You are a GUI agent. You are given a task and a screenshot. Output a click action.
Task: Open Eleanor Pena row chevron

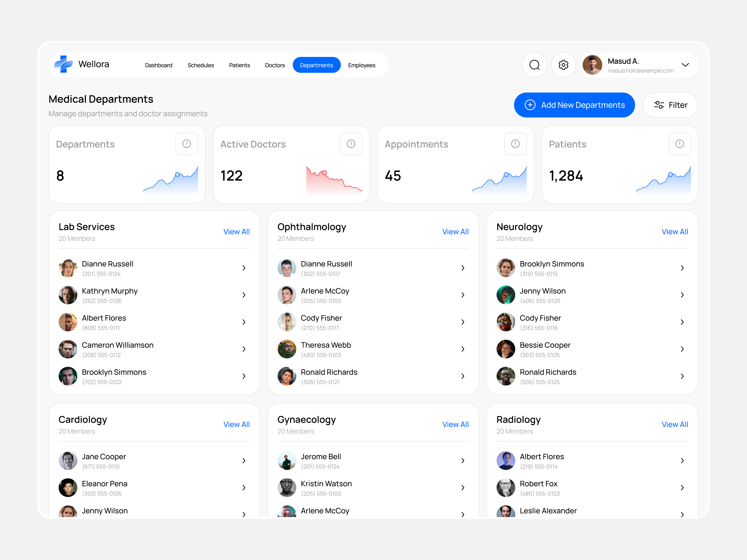click(244, 488)
